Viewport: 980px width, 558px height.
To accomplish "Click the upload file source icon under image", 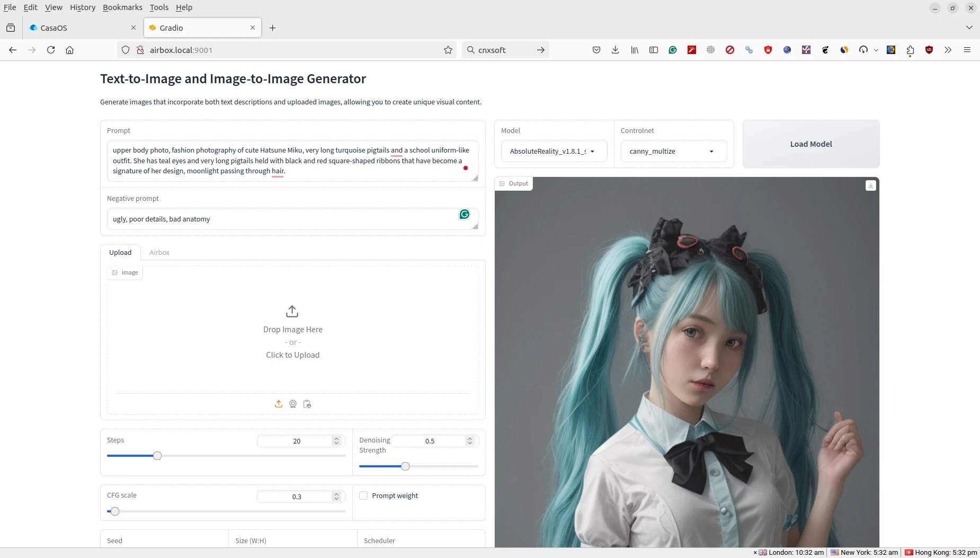I will 279,404.
